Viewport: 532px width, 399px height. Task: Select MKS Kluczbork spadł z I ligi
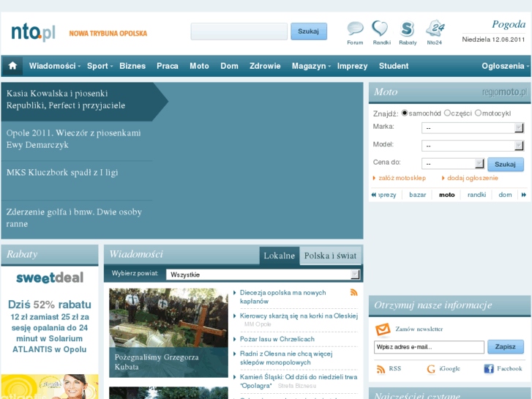(x=62, y=173)
